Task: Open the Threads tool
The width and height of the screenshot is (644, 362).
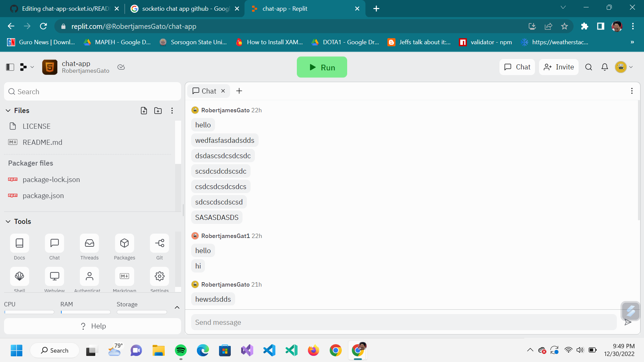Action: [x=89, y=243]
